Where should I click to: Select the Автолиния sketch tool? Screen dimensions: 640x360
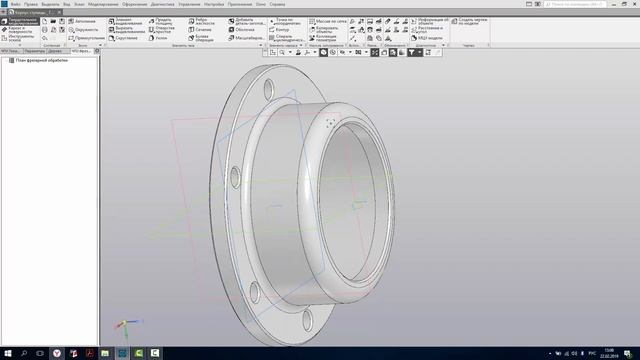(82, 21)
